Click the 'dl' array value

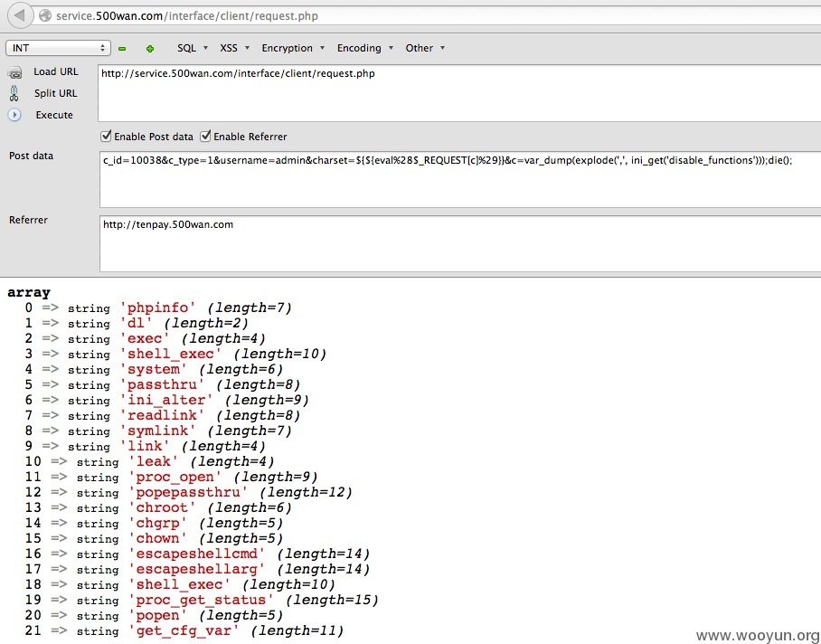click(x=137, y=323)
